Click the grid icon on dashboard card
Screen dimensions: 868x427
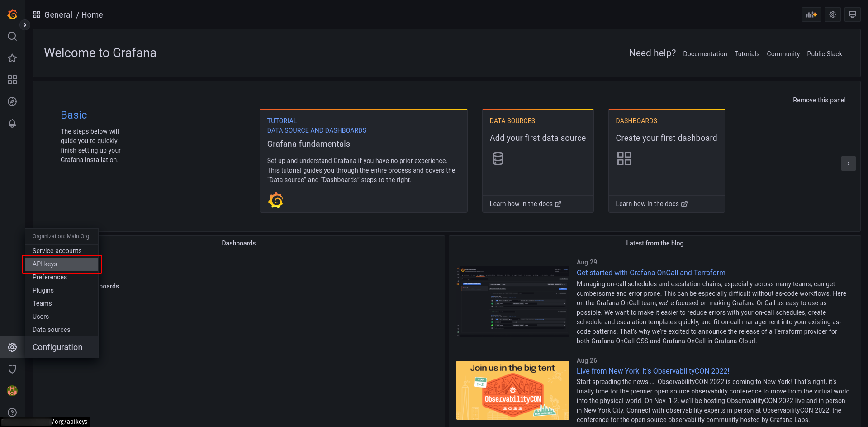point(624,158)
